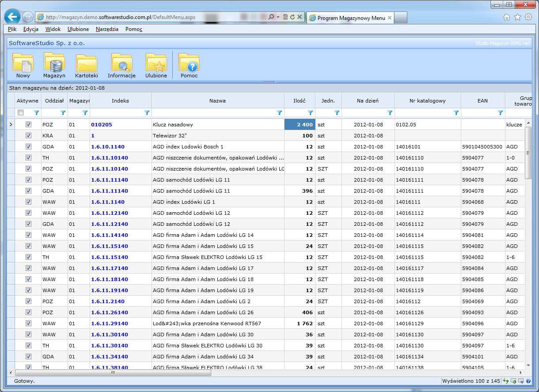Click the blue help icon in status bar

(528, 381)
